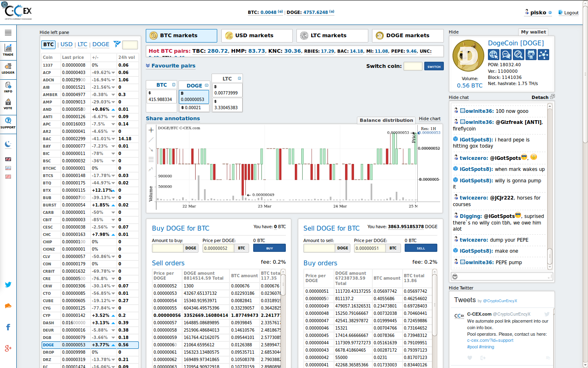Hide the chart
588x368 pixels.
(x=430, y=119)
